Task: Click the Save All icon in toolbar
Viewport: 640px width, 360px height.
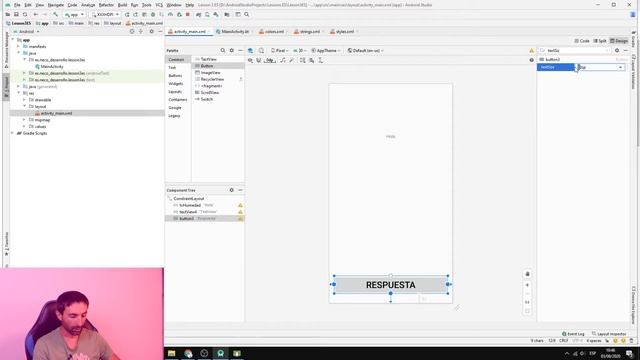Action: point(16,14)
